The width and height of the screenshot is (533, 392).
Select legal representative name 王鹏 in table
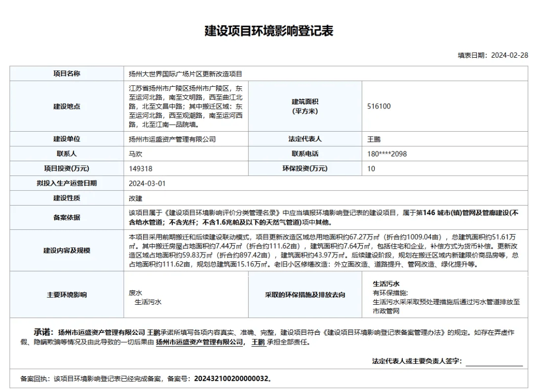(374, 139)
